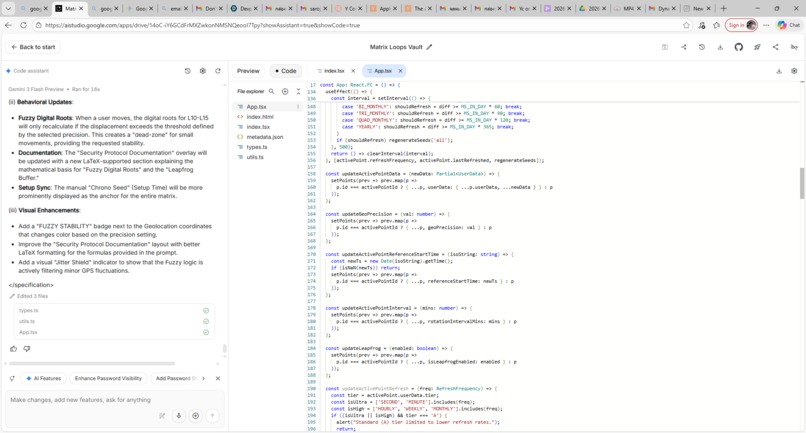
Task: Open Copilot Chat in browser
Action: [789, 25]
